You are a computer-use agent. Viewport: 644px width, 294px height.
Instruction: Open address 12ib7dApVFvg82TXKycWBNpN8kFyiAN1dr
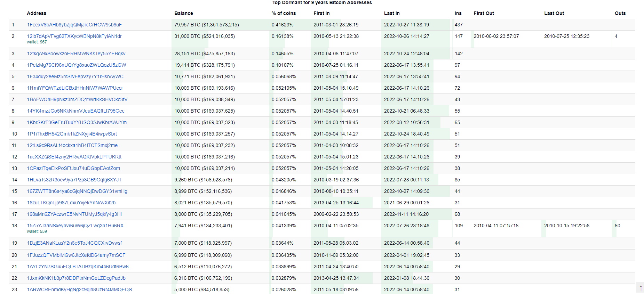click(74, 36)
